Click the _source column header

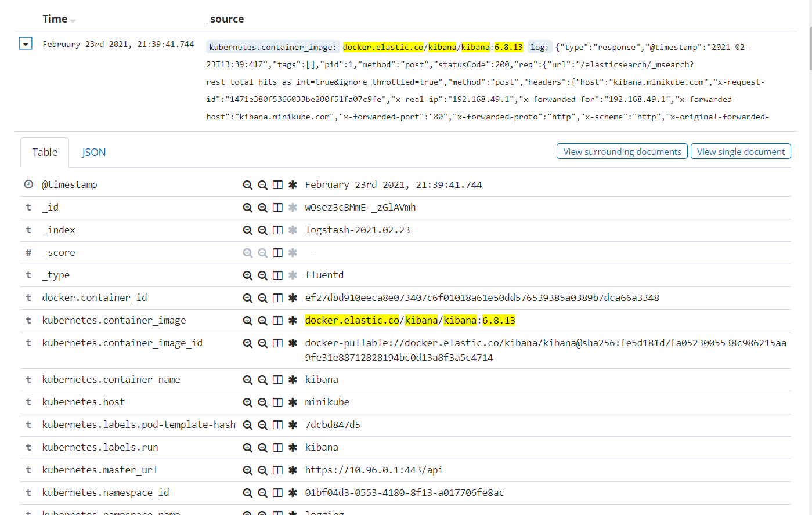[x=225, y=19]
